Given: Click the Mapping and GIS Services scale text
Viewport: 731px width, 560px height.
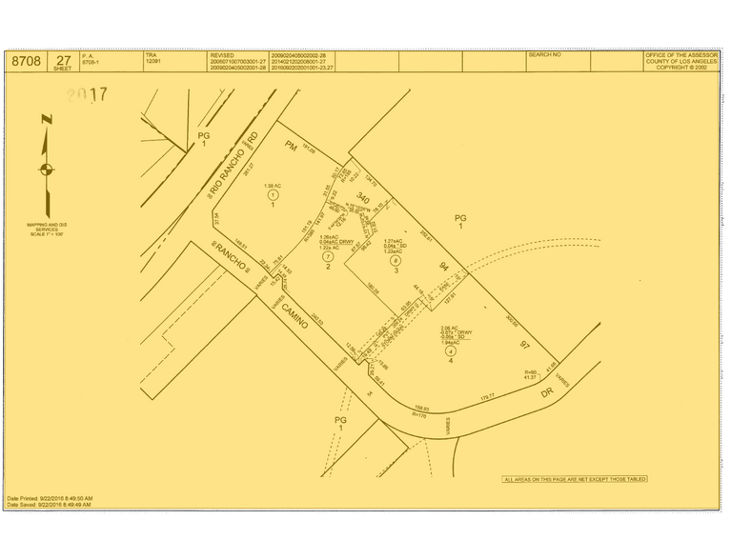Looking at the screenshot, I should [x=46, y=230].
